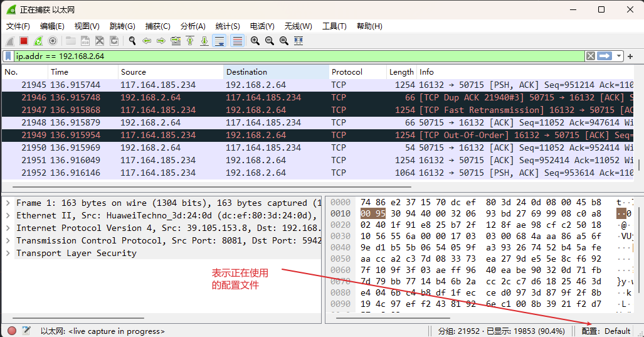
Task: Click the find packet magnifier icon
Action: 132,41
